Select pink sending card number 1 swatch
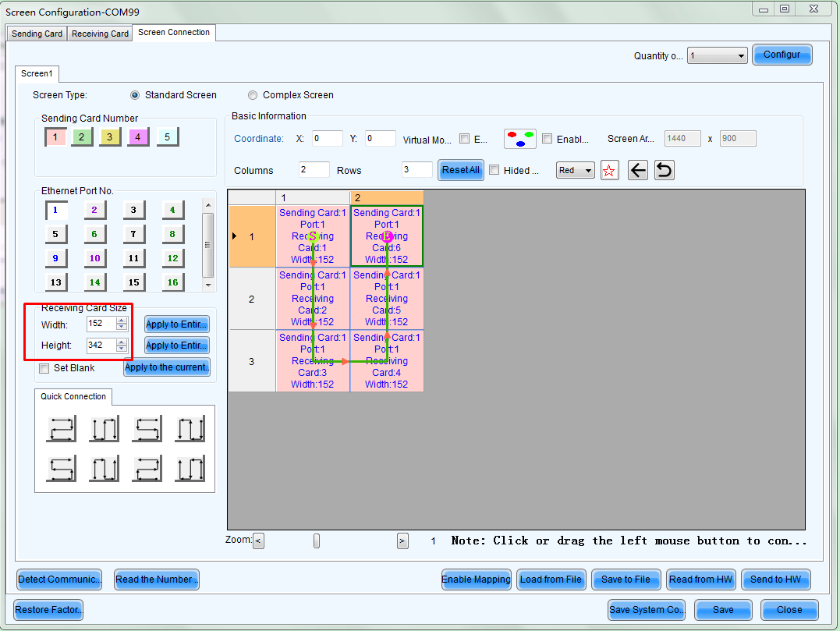This screenshot has height=631, width=840. tap(55, 137)
